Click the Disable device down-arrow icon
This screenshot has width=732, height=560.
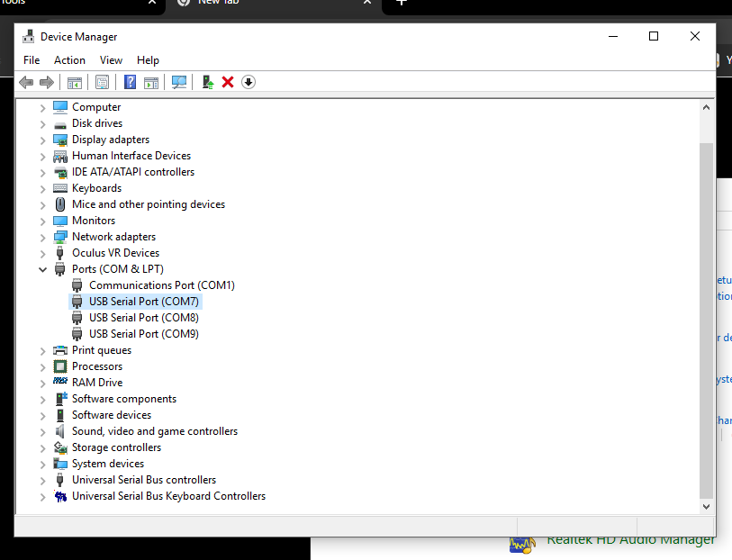coord(249,82)
